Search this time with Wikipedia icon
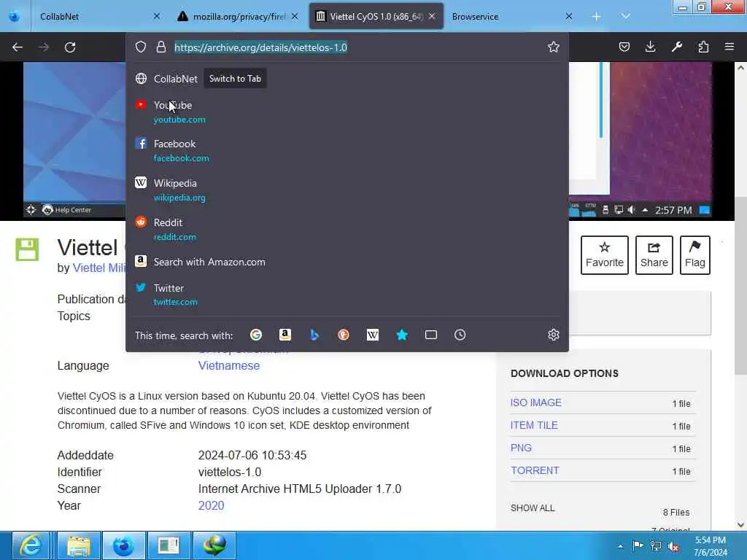 [x=373, y=335]
